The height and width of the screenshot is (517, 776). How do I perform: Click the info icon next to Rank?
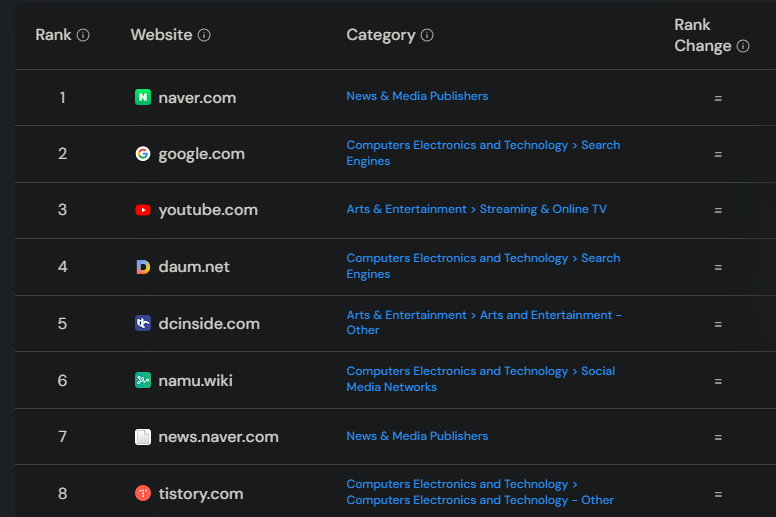click(83, 35)
